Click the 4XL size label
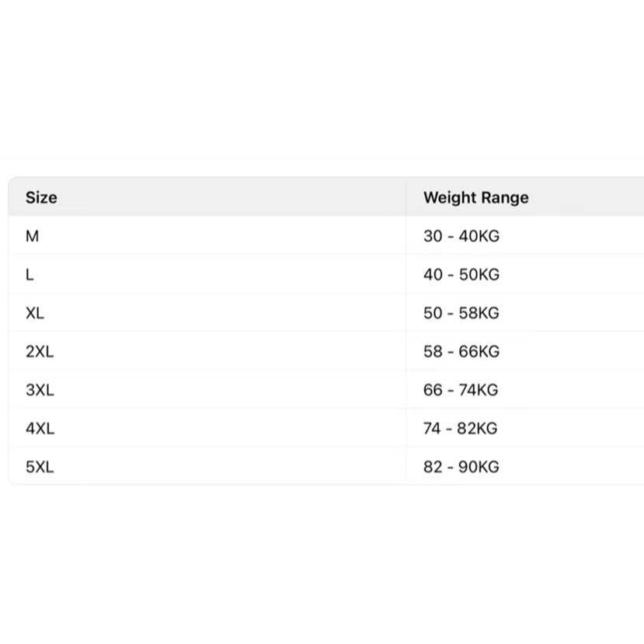This screenshot has height=644, width=644. pyautogui.click(x=40, y=428)
